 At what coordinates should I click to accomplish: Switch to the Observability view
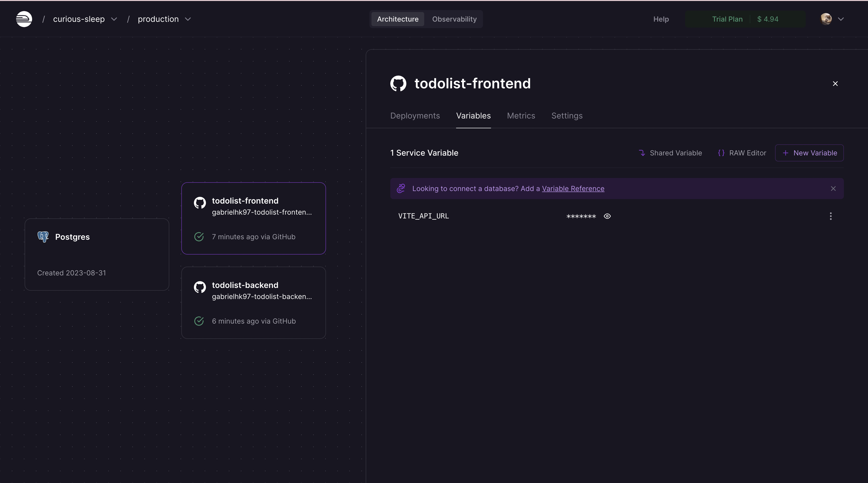click(454, 19)
